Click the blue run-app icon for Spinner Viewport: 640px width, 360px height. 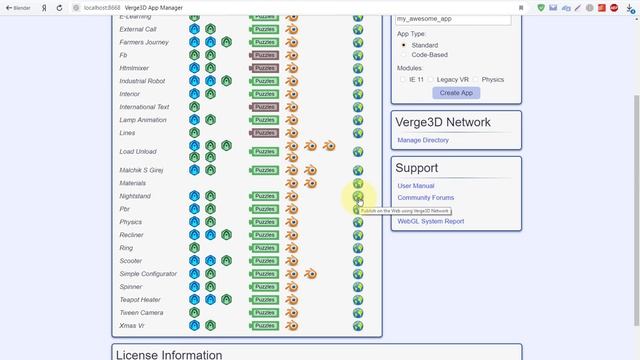(x=194, y=287)
